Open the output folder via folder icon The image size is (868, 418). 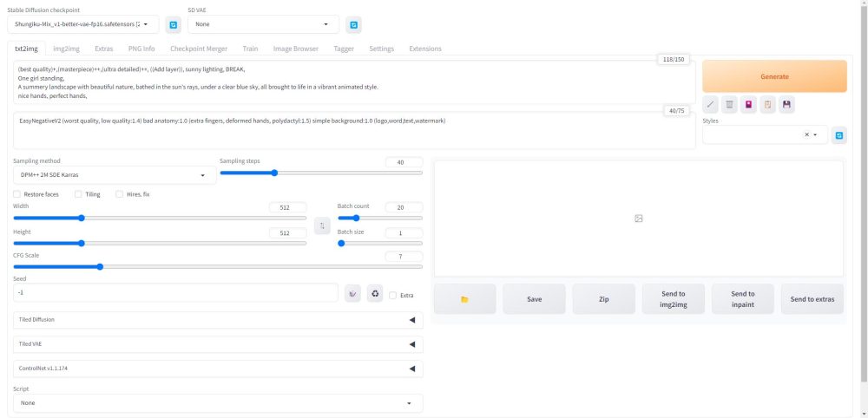click(464, 299)
